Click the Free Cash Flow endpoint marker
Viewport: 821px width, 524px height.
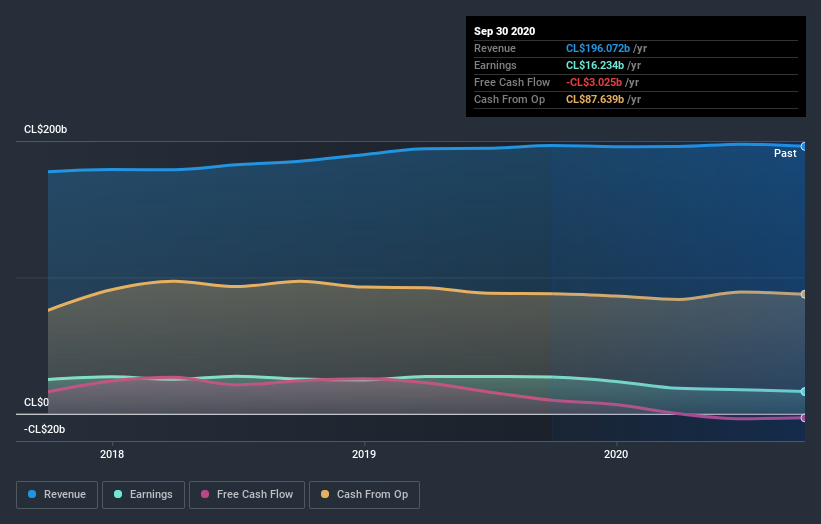pos(803,418)
